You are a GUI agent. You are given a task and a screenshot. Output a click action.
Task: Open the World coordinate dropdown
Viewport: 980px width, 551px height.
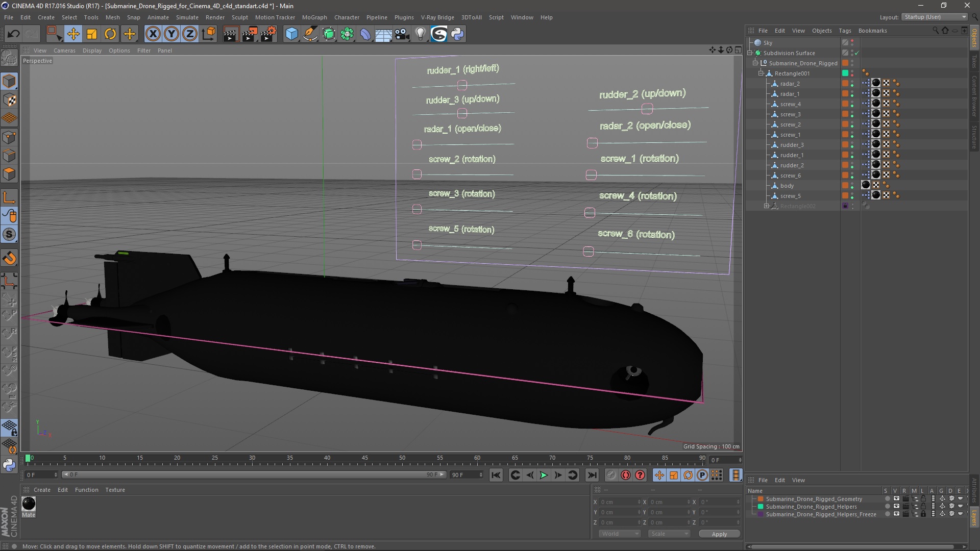[619, 534]
